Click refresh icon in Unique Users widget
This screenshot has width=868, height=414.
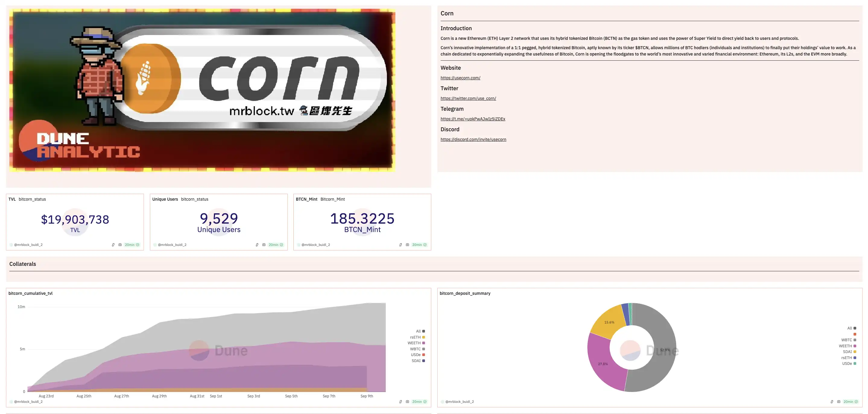pos(257,245)
